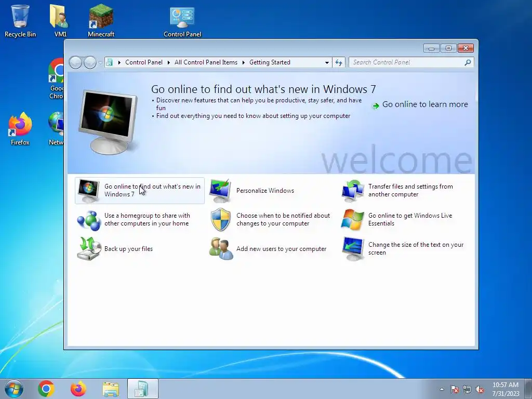Show hidden tray icons arrow
This screenshot has height=399, width=532.
(x=442, y=389)
